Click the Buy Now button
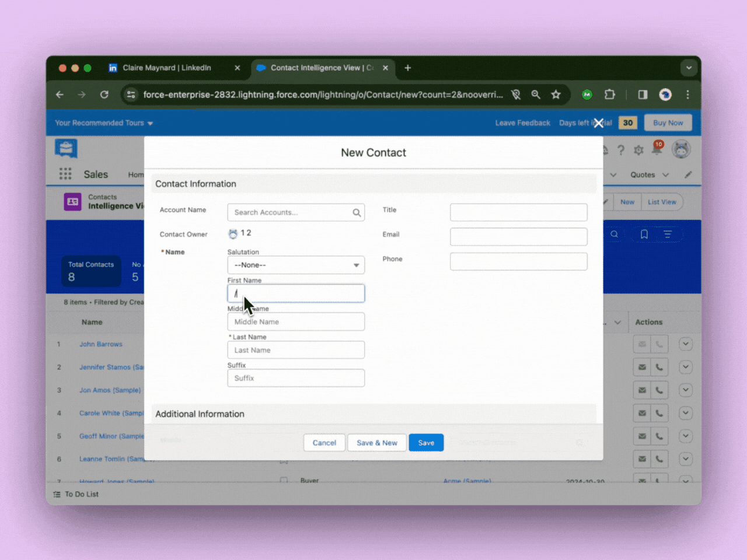This screenshot has width=747, height=560. tap(668, 123)
